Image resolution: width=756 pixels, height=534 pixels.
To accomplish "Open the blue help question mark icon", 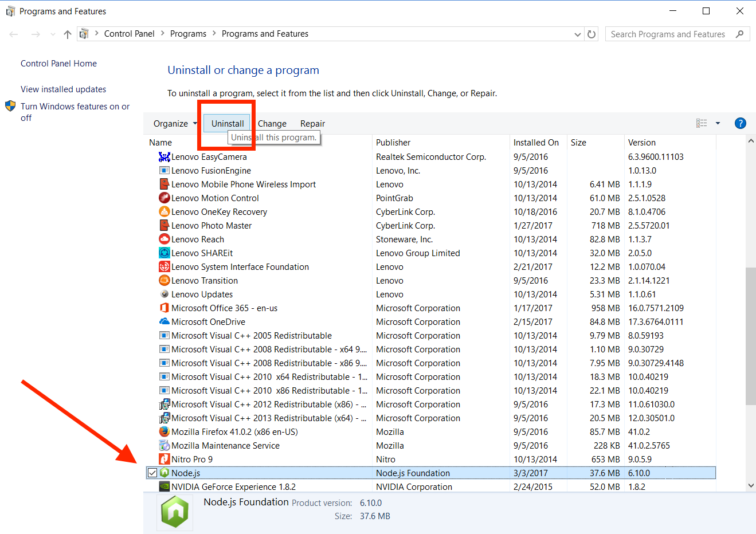I will click(741, 123).
